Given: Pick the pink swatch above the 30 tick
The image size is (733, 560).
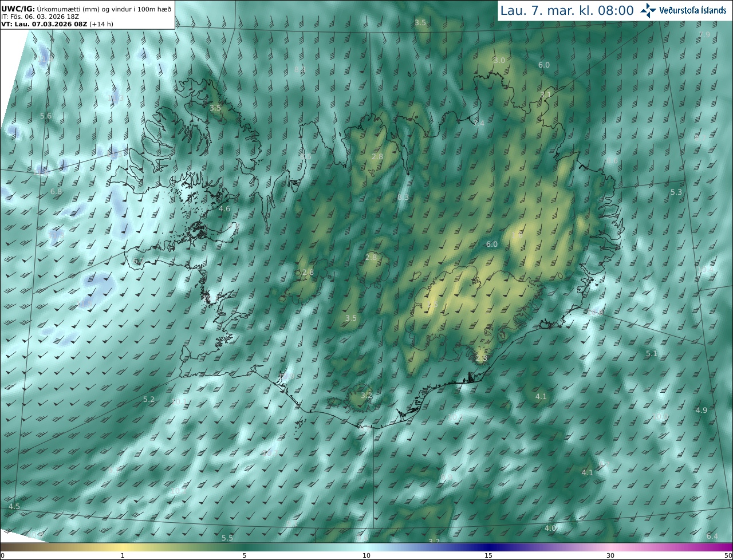Looking at the screenshot, I should (x=610, y=547).
